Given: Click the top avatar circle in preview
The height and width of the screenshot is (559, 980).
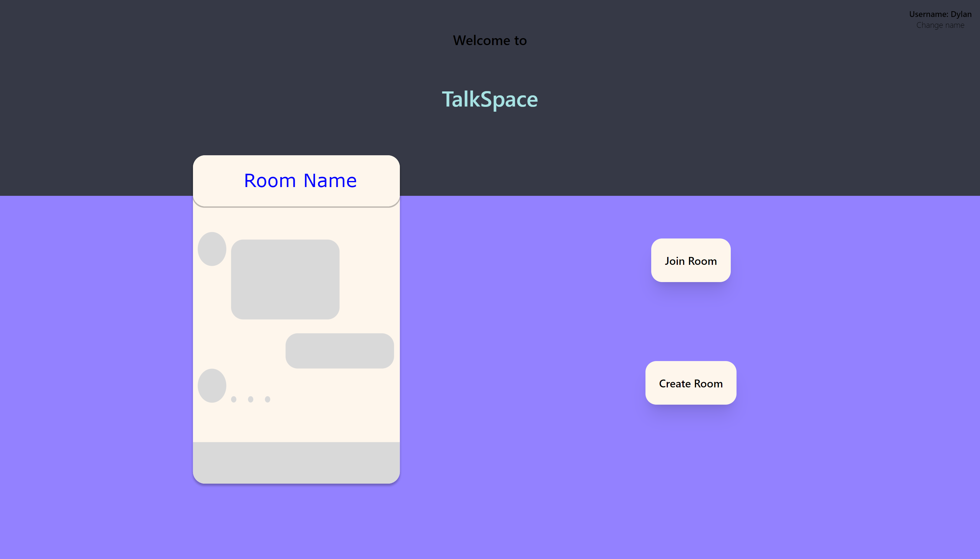Looking at the screenshot, I should (212, 249).
